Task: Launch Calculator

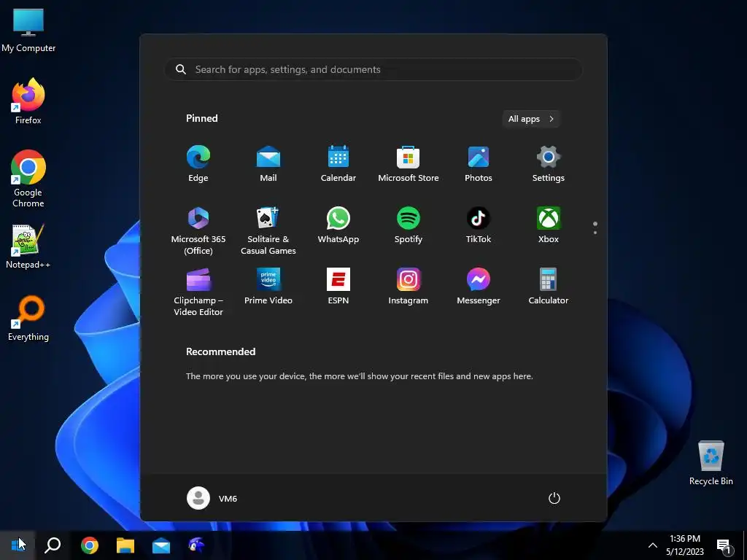Action: point(549,286)
